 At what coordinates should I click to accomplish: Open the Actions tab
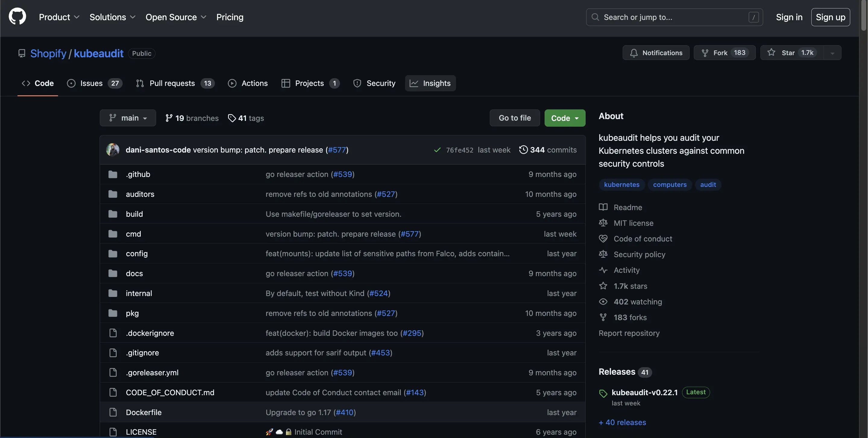(x=248, y=83)
